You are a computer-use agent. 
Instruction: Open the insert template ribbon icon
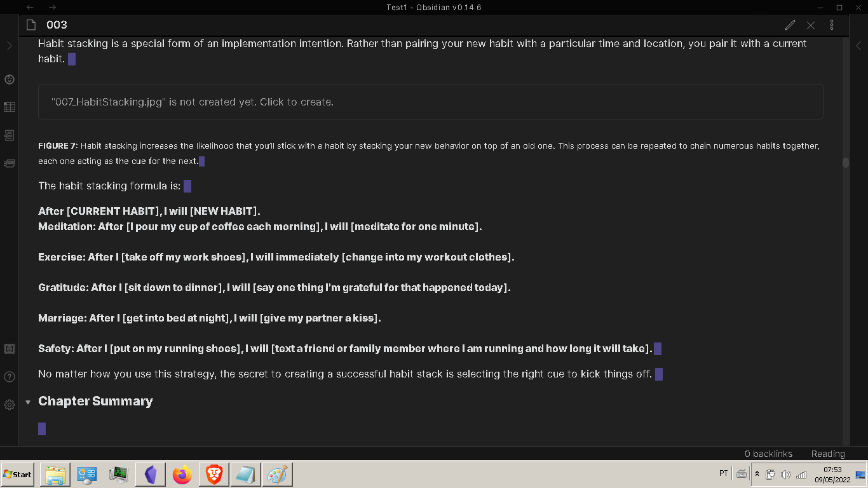pos(10,135)
